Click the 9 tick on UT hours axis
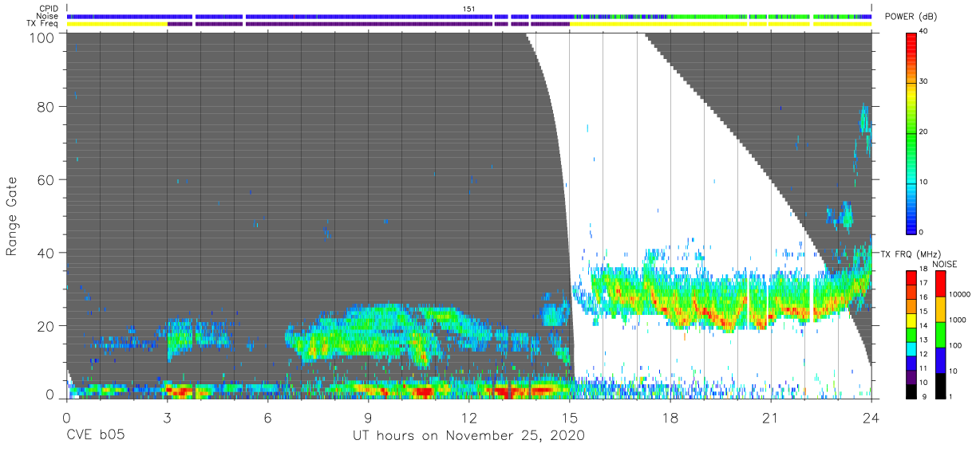 368,417
